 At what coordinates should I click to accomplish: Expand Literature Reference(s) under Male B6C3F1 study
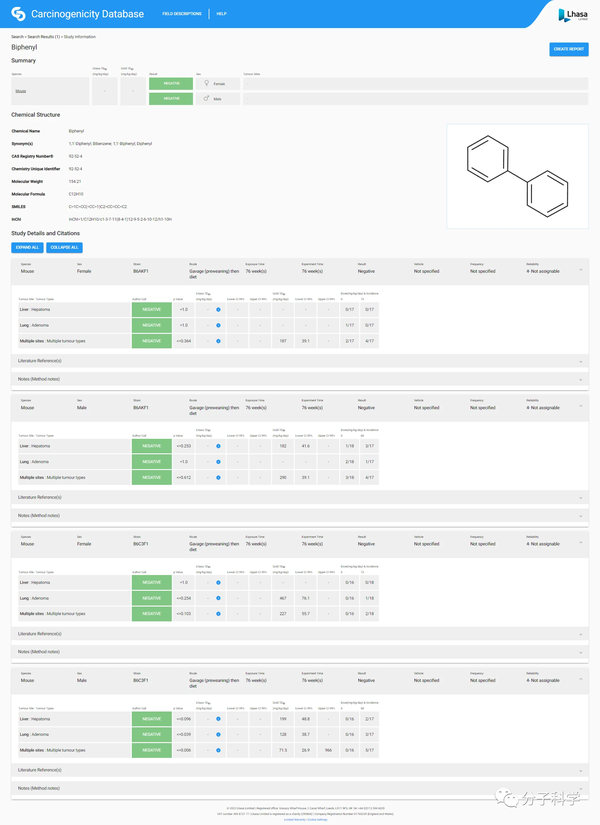click(300, 770)
